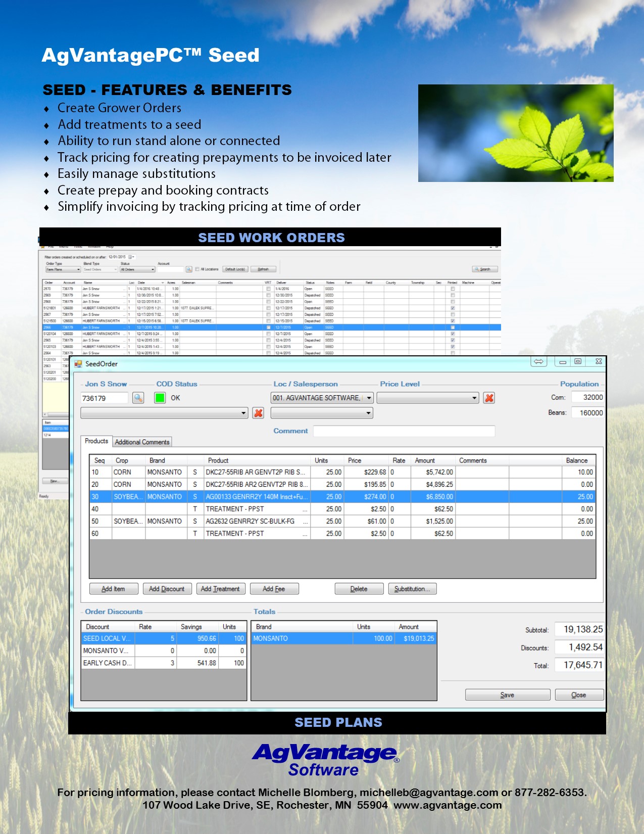Click the ellipsis on the seq 40 TREATMENT row
The height and width of the screenshot is (834, 644).
tap(305, 509)
